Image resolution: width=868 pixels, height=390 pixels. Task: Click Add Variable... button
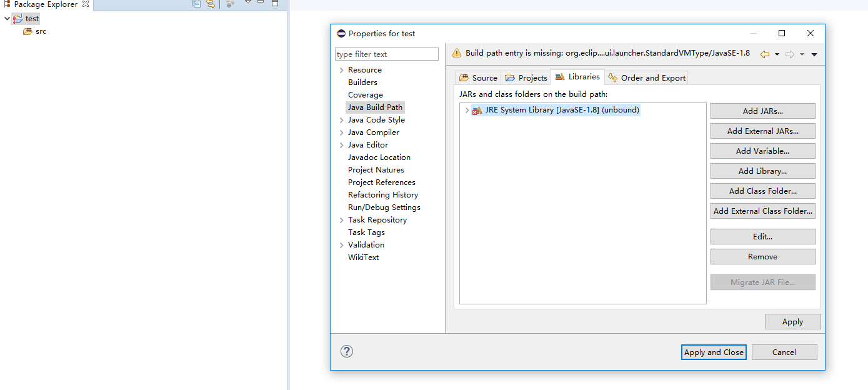[x=762, y=151]
